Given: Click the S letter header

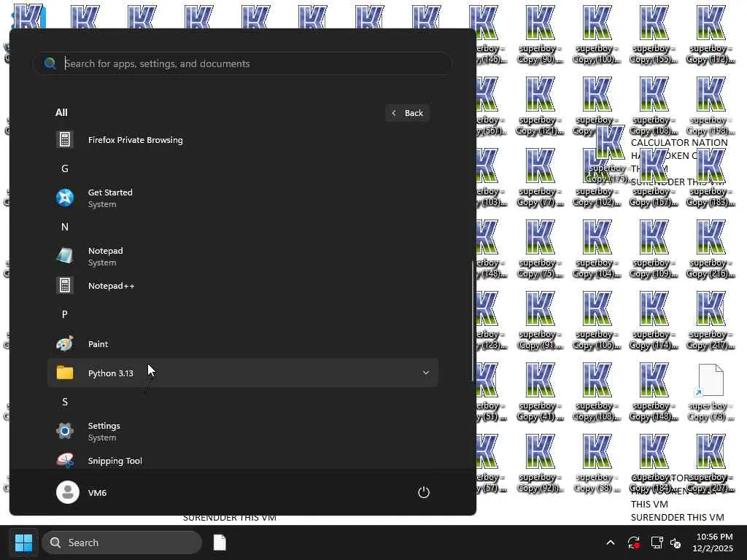Looking at the screenshot, I should click(x=65, y=402).
